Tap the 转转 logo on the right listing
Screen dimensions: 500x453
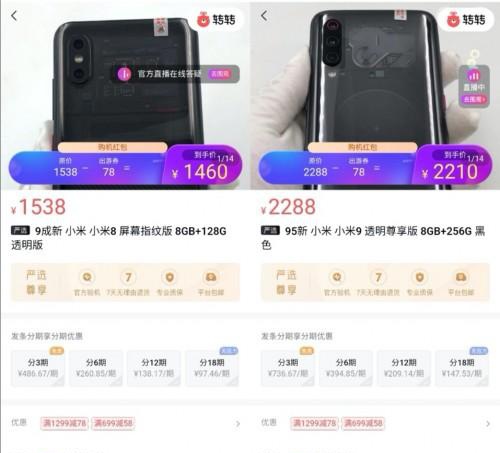[x=466, y=19]
